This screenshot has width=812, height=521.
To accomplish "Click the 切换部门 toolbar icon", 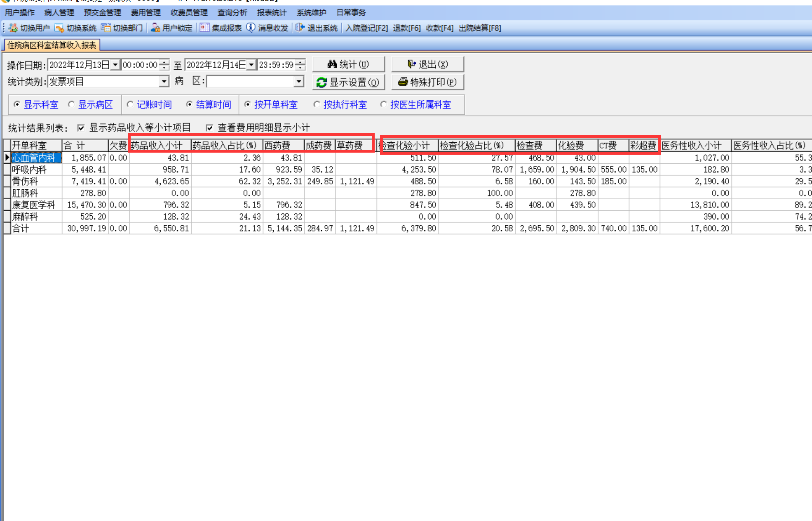I will tap(106, 28).
